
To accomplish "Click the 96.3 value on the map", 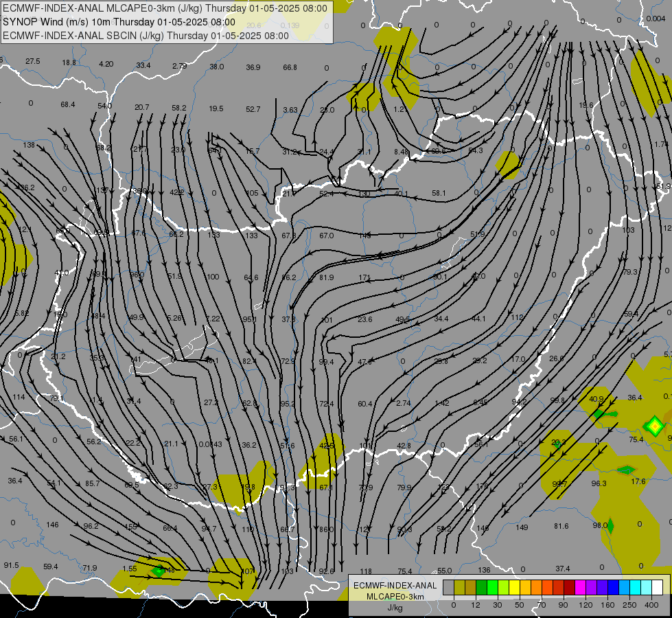I will click(x=599, y=483).
